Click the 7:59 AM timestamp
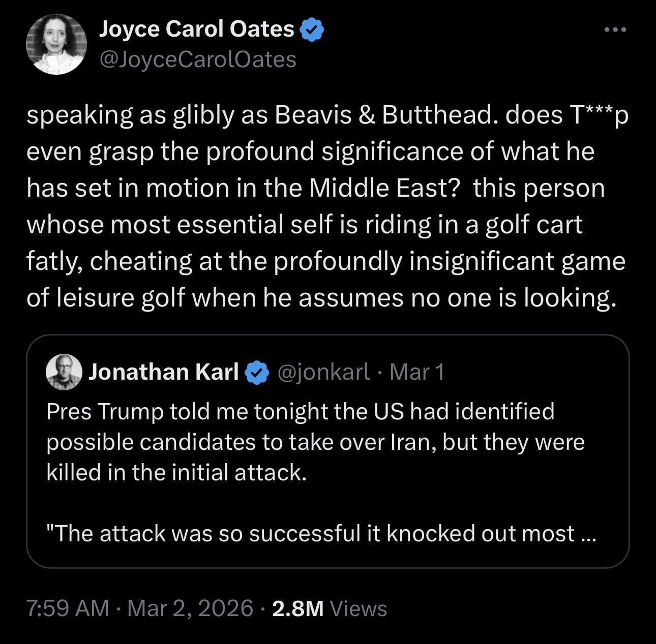Screen dimensions: 656x644 (x=68, y=608)
